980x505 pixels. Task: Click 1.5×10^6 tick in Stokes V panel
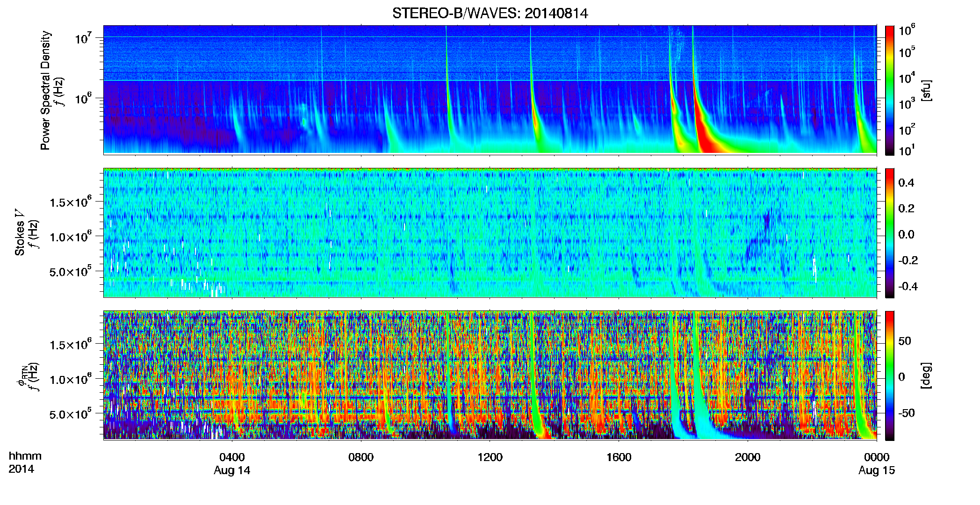pyautogui.click(x=71, y=202)
